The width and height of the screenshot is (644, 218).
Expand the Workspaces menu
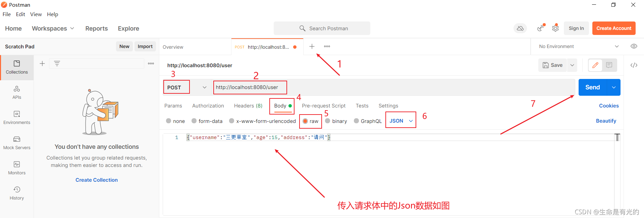(x=53, y=29)
